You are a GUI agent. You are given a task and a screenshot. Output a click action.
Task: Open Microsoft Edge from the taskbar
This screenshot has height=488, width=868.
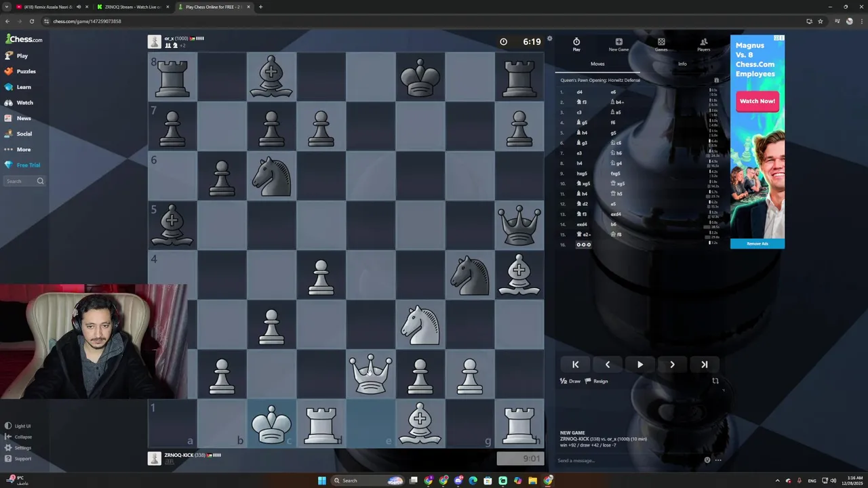coord(473,481)
